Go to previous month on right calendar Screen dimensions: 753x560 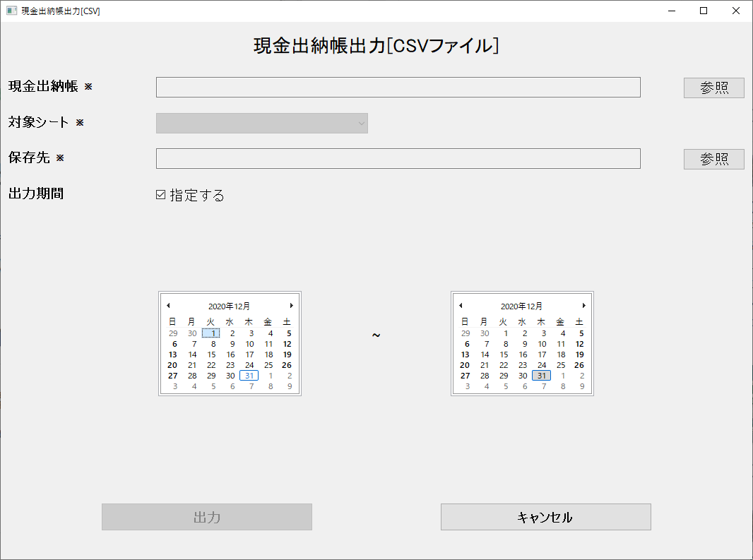click(461, 305)
